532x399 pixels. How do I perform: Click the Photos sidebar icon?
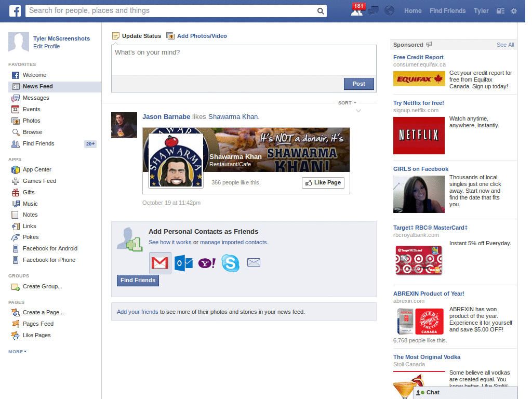pos(16,121)
